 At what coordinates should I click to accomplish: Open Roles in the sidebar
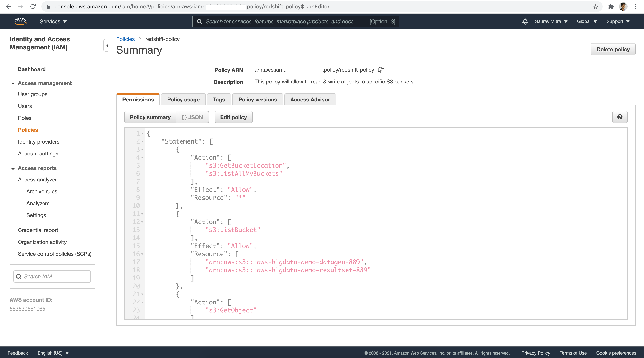tap(25, 118)
